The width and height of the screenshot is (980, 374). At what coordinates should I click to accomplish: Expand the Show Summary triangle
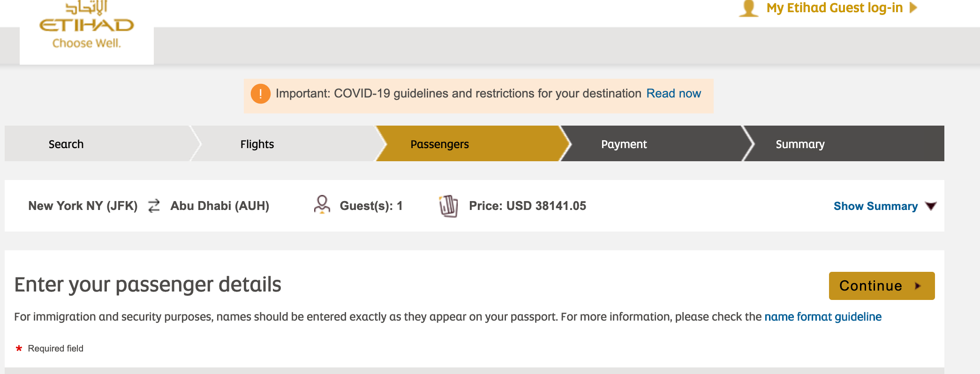pos(931,206)
